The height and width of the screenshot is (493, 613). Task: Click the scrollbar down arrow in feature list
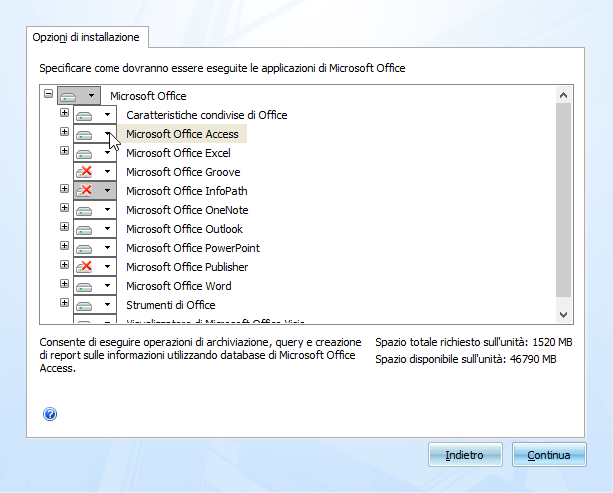pos(563,315)
